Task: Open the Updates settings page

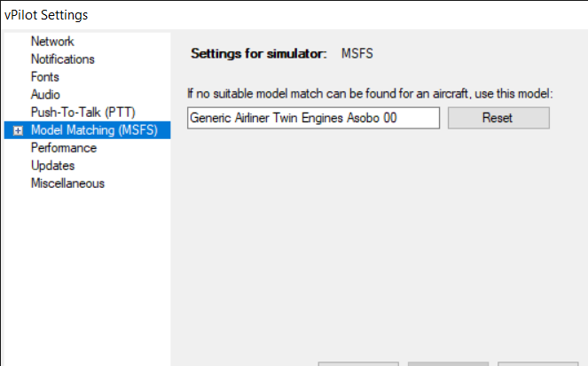Action: 52,166
